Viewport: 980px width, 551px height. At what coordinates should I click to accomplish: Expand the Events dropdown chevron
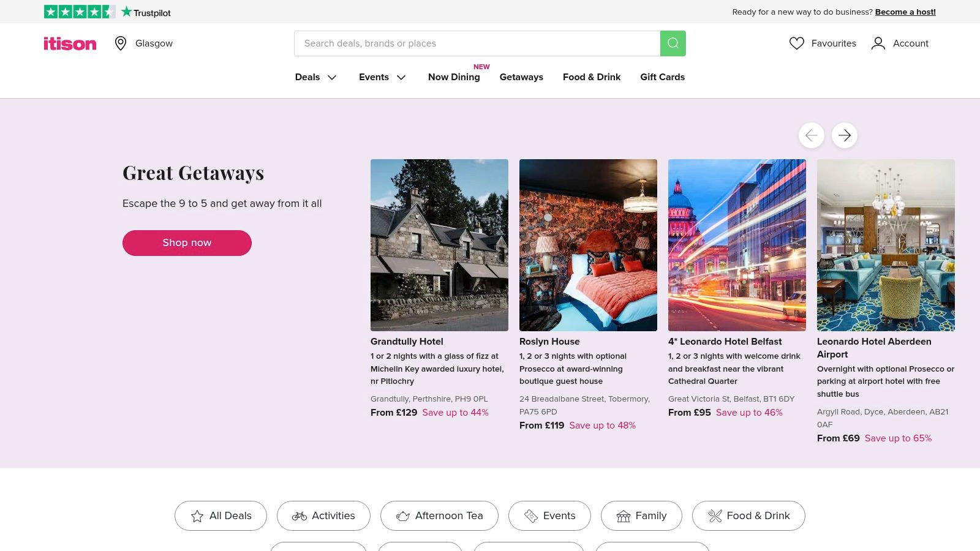pyautogui.click(x=401, y=78)
